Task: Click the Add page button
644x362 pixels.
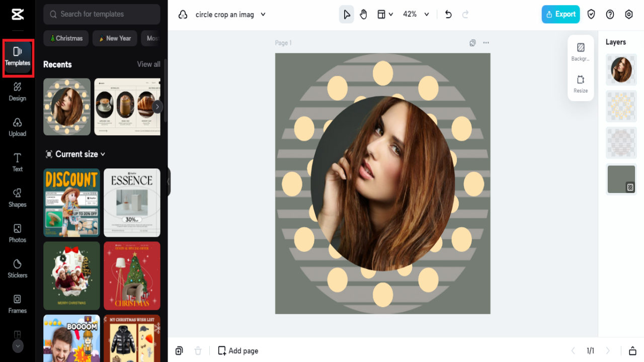Action: click(x=238, y=351)
